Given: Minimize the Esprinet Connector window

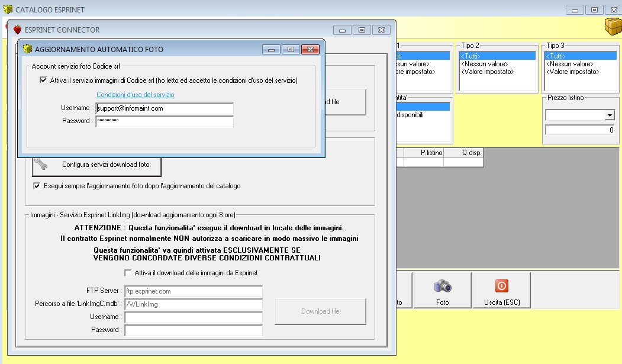Looking at the screenshot, I should (342, 30).
